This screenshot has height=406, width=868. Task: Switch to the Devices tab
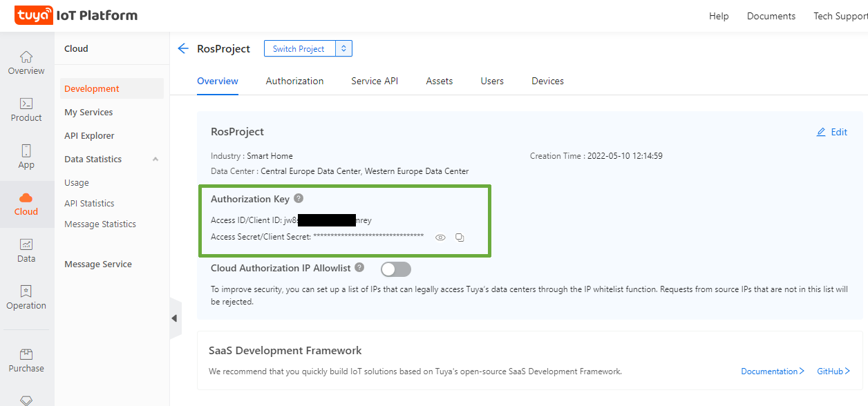(547, 81)
